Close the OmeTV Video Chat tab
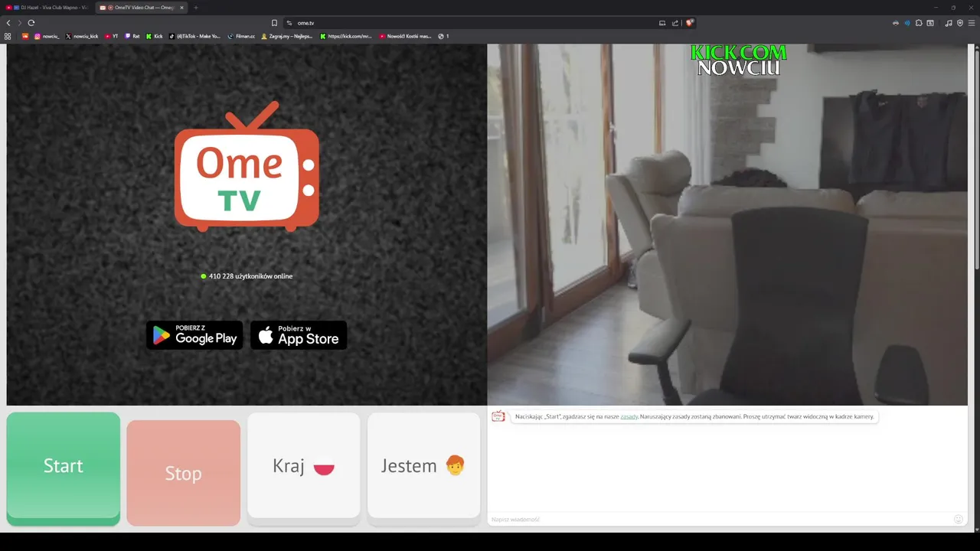Screen dimensions: 980x551 point(181,8)
